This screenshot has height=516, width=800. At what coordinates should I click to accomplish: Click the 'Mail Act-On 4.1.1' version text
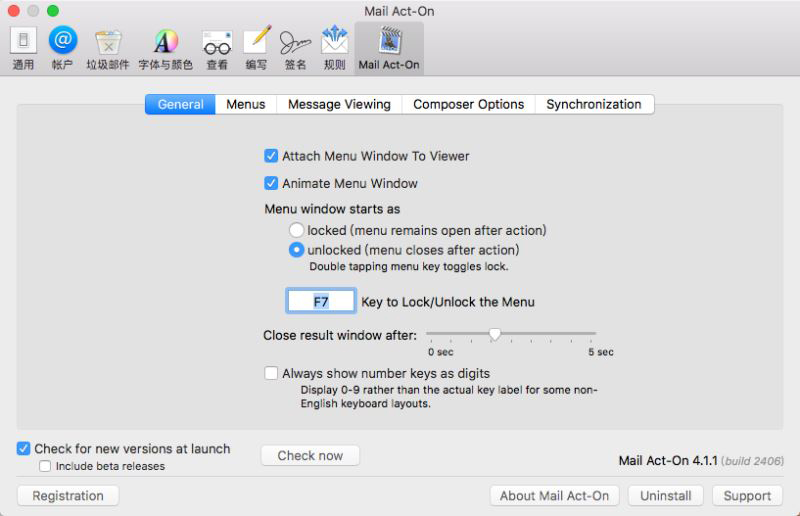coord(668,460)
